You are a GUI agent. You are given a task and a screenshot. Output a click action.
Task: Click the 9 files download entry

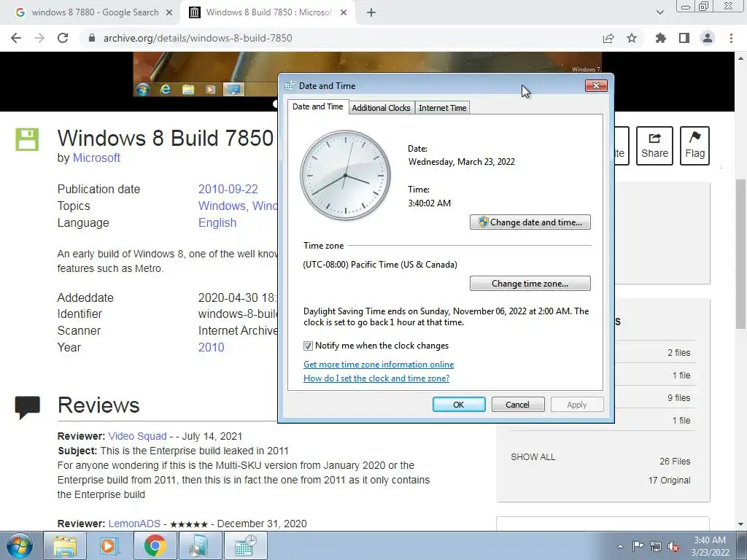(678, 397)
